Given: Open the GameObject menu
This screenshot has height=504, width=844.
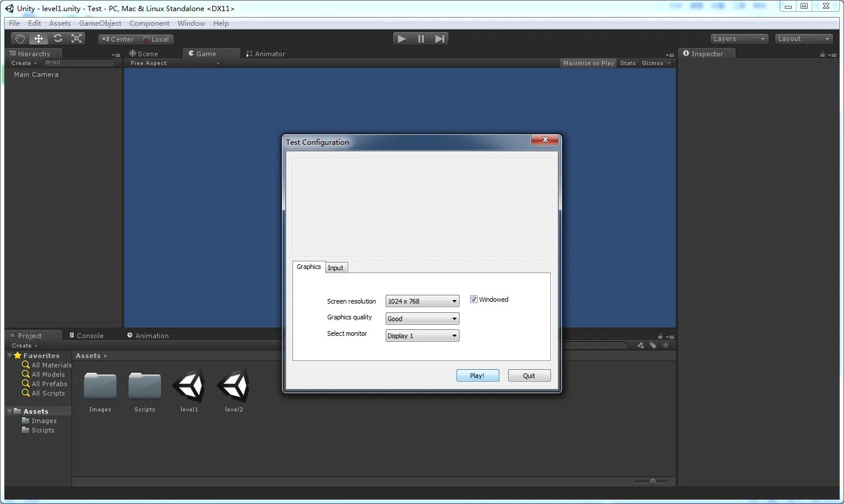Looking at the screenshot, I should pyautogui.click(x=100, y=23).
